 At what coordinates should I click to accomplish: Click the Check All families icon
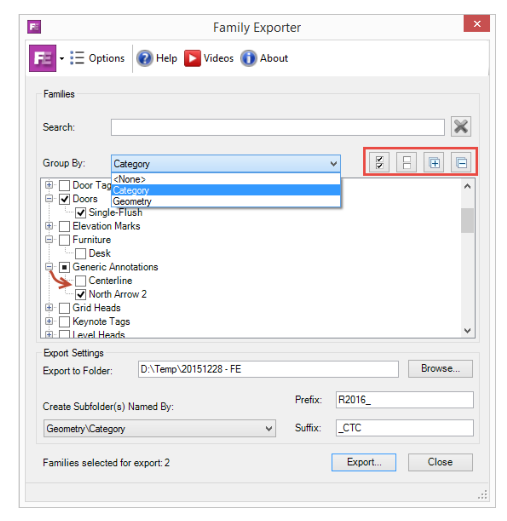[379, 162]
